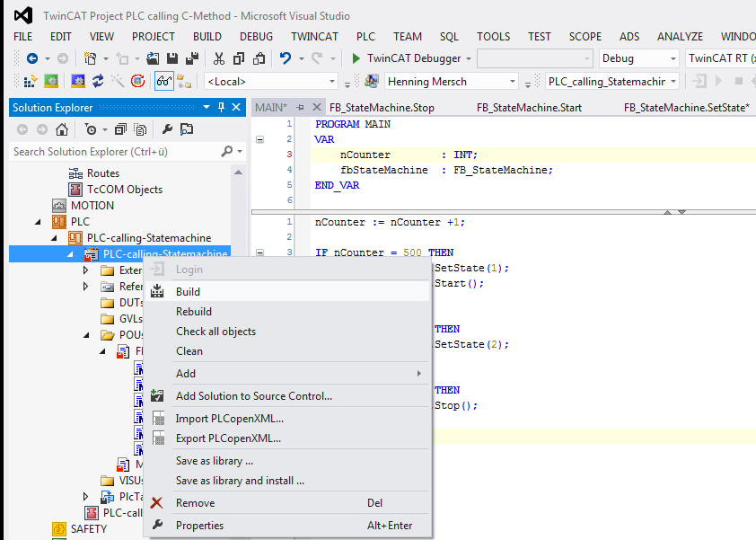Click the Navigate Backward icon in main toolbar
Image resolution: width=756 pixels, height=540 pixels.
point(32,58)
